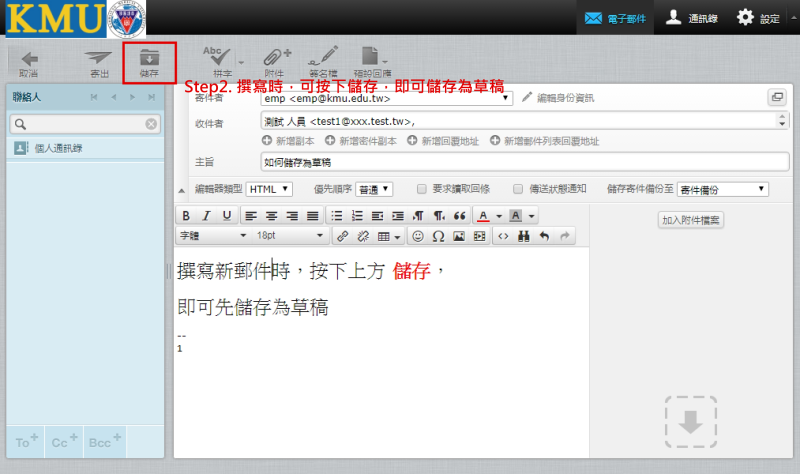
Task: Add a Cc recipient (新增副本)
Action: (x=289, y=141)
